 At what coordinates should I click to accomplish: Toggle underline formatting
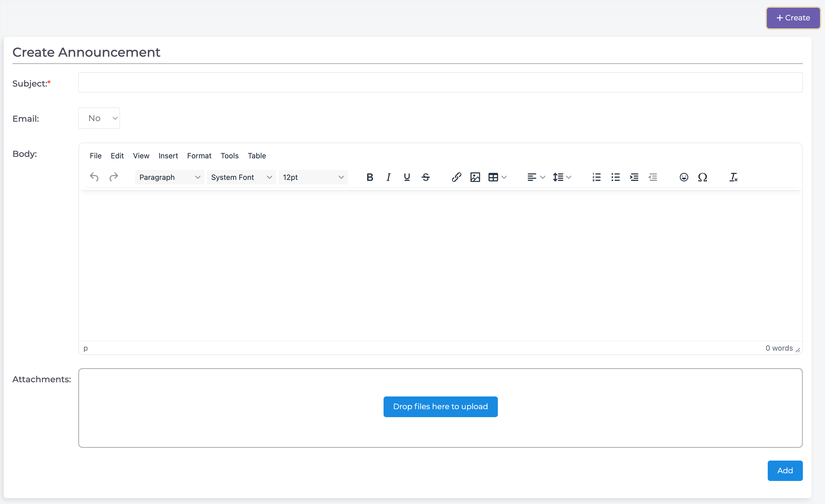point(407,177)
